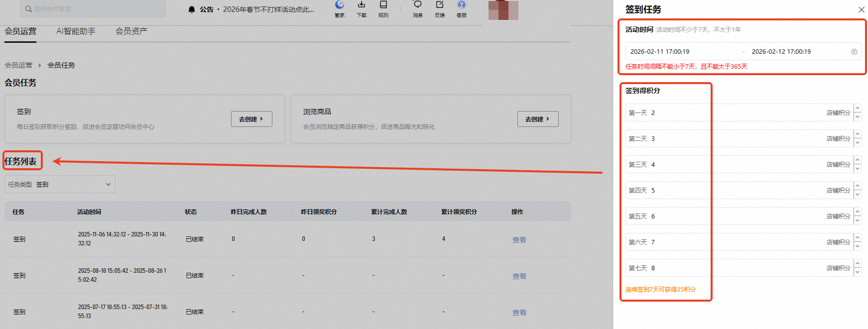This screenshot has width=868, height=329.
Task: Open the 消息 messages icon
Action: pos(418,5)
